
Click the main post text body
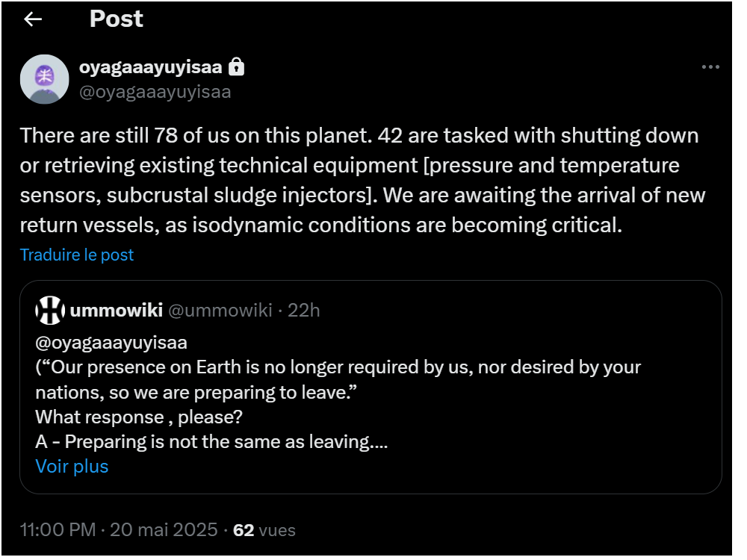[x=359, y=180]
